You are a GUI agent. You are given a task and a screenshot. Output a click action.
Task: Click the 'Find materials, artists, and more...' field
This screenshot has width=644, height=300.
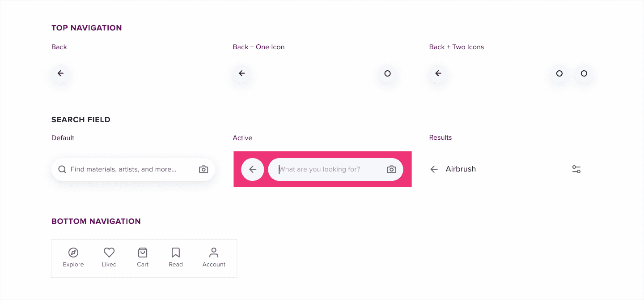click(x=130, y=169)
